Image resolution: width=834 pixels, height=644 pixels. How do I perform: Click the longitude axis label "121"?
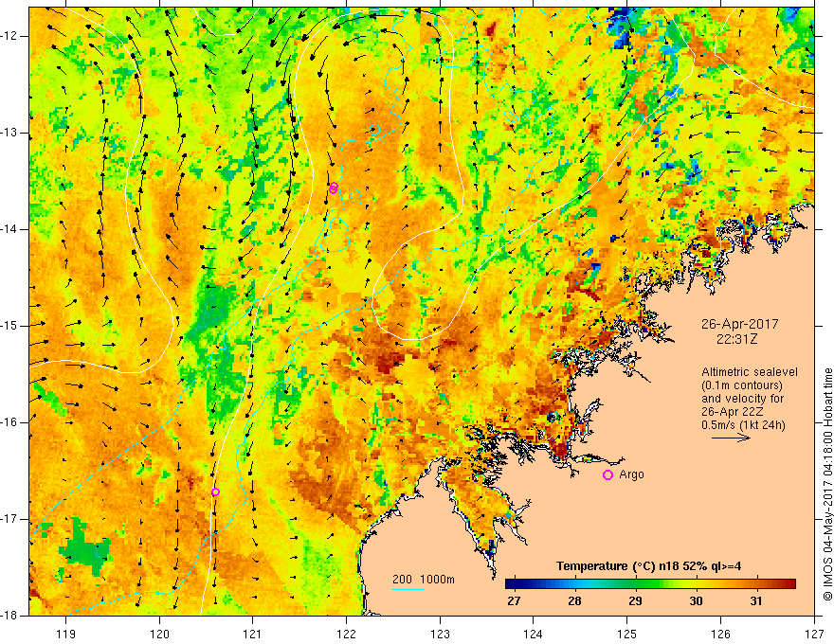click(253, 634)
